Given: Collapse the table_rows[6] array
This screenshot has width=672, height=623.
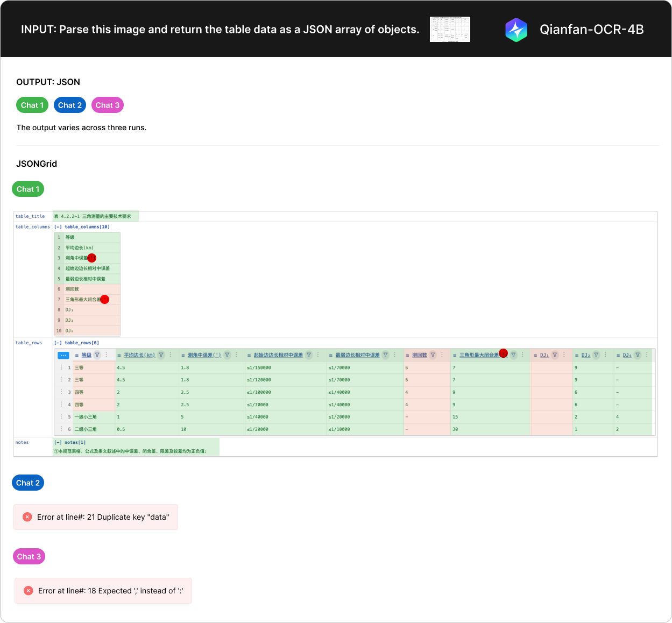Looking at the screenshot, I should tap(58, 343).
